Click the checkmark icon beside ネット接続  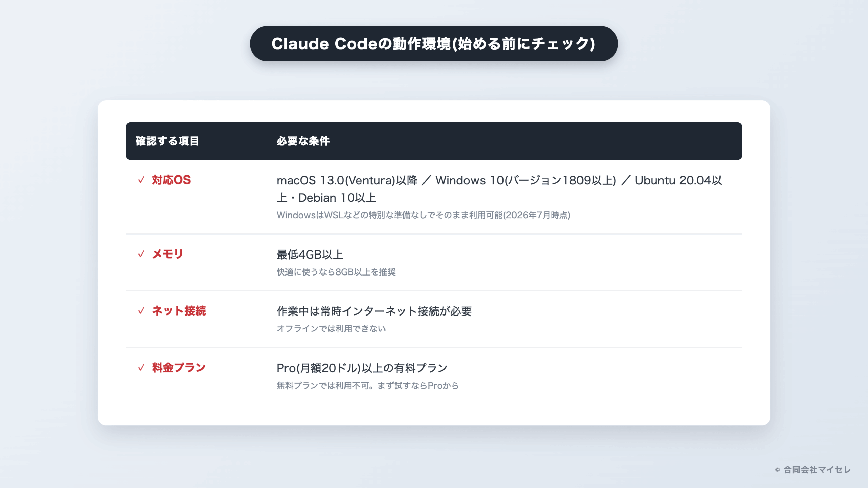pos(141,311)
